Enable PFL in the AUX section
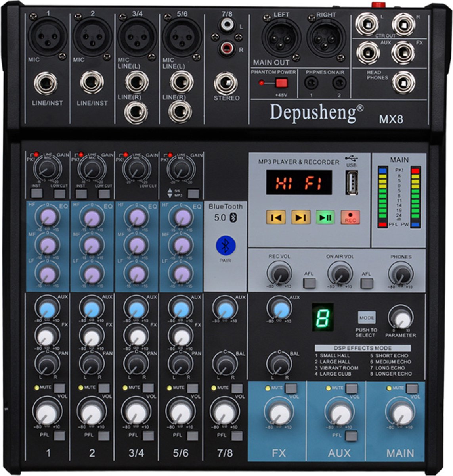Viewport: 453px width, 476px height. tap(351, 436)
